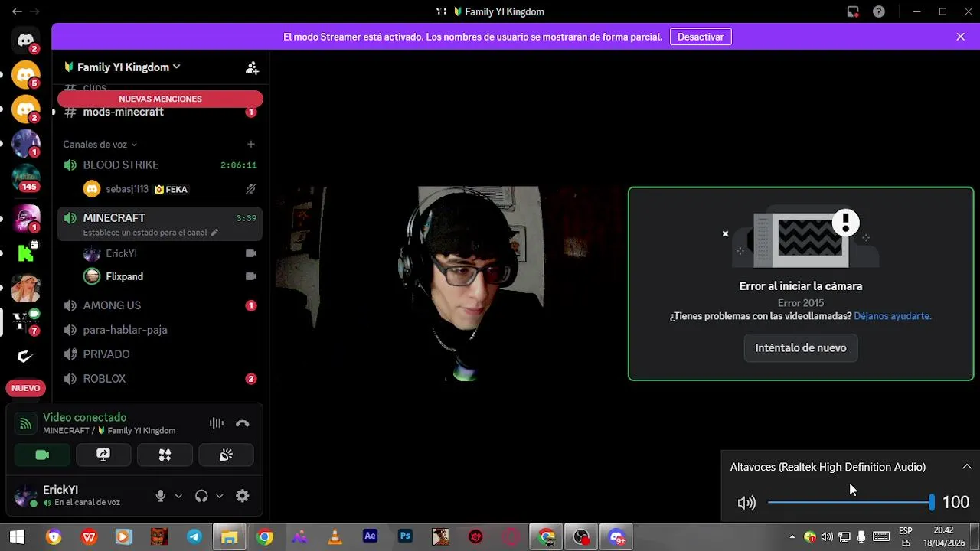Open the green K server icon
Screen dimensions: 980x551
tap(26, 253)
